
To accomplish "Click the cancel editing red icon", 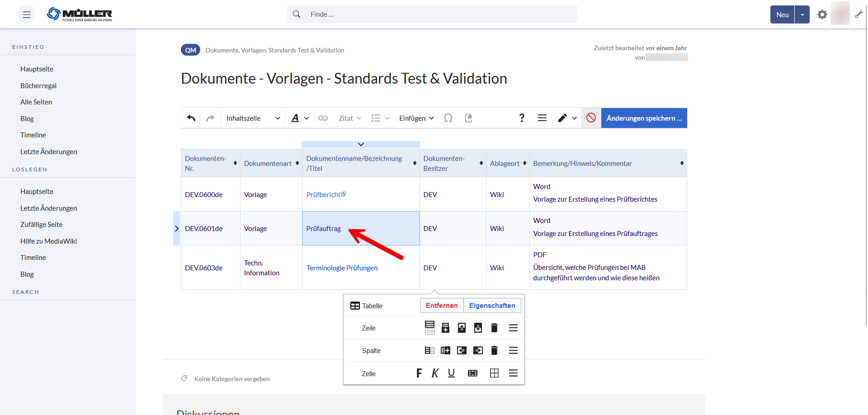I will coord(591,118).
